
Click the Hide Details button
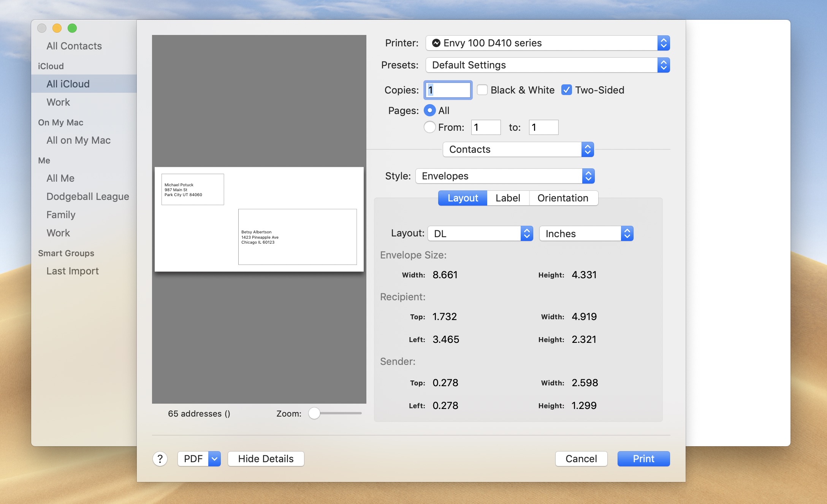[x=265, y=458]
